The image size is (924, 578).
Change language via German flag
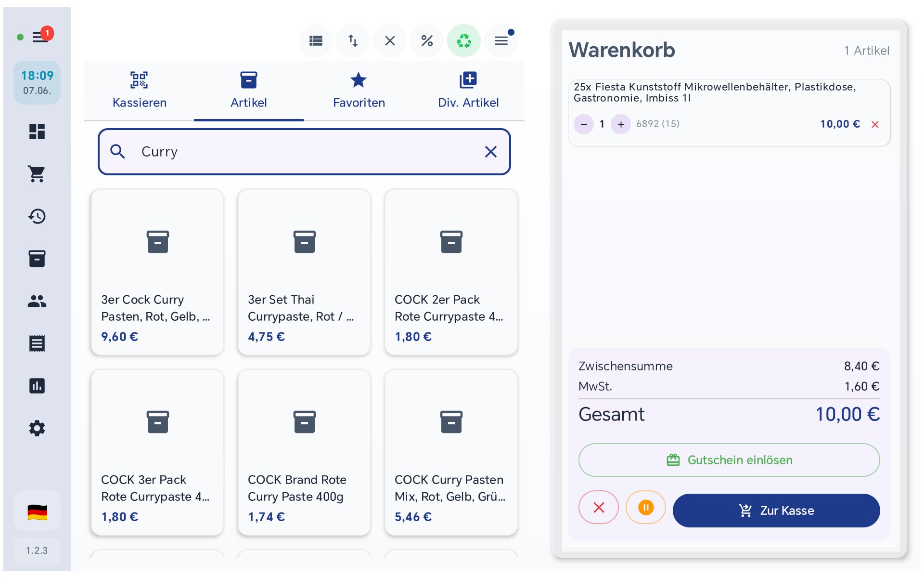pos(37,512)
